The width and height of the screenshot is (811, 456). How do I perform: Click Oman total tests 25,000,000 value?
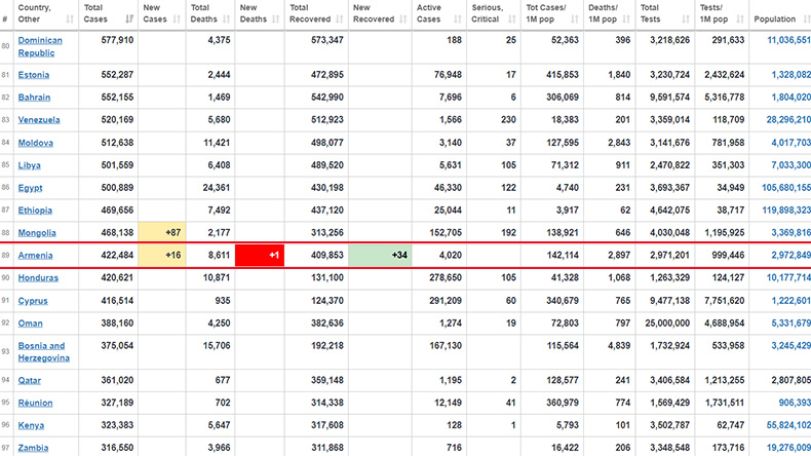click(x=667, y=323)
